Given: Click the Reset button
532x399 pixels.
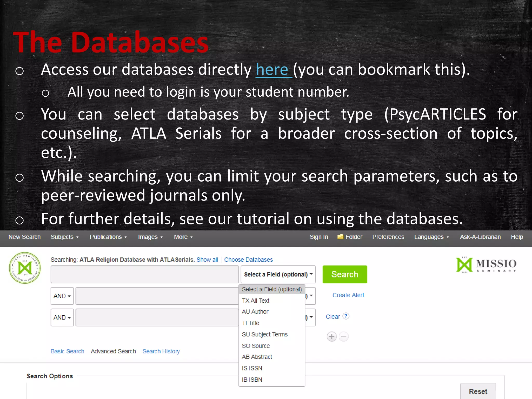Looking at the screenshot, I should (478, 391).
